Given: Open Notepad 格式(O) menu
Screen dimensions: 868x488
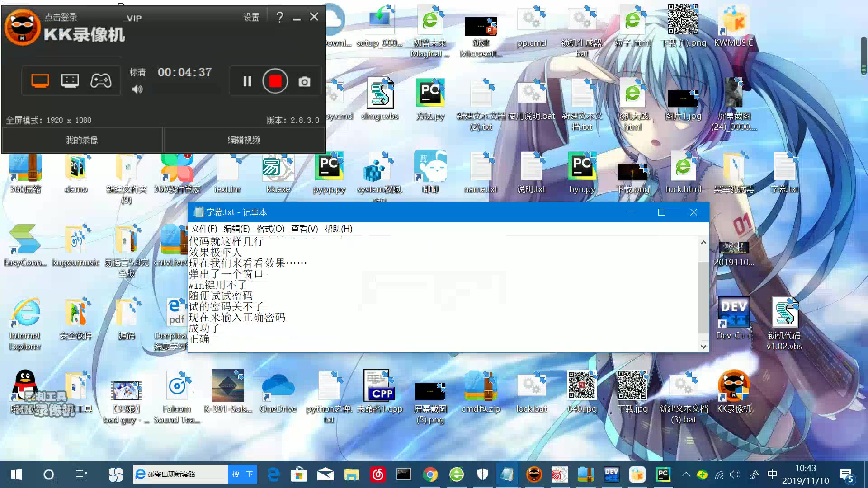Looking at the screenshot, I should (270, 229).
